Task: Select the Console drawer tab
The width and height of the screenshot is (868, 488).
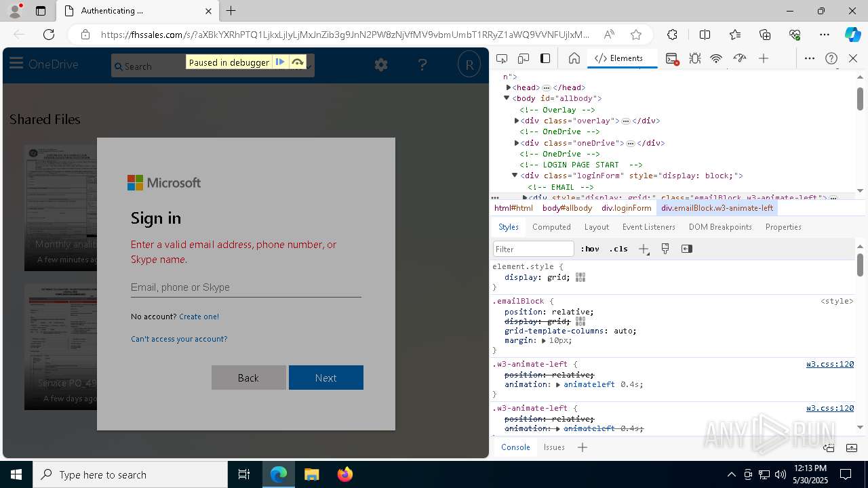Action: click(515, 447)
